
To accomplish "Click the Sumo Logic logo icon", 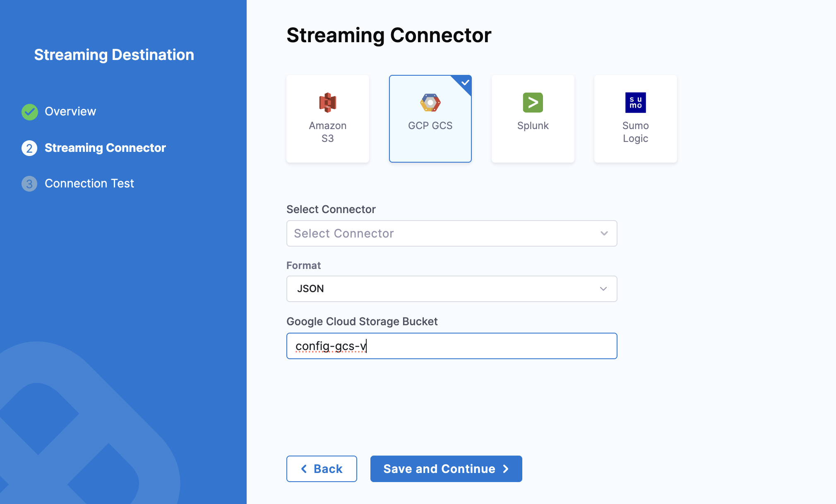I will 635,103.
